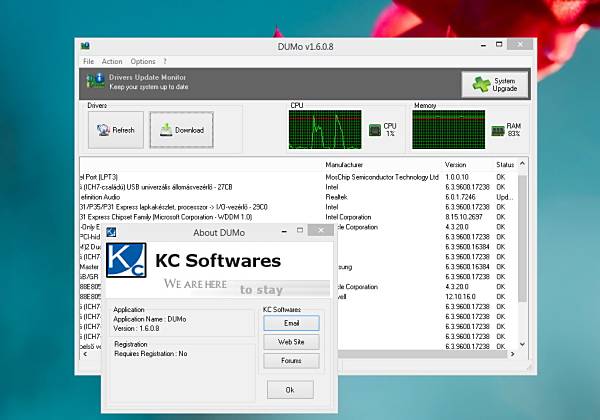600x420 pixels.
Task: Click the CPU chip icon
Action: [x=375, y=130]
